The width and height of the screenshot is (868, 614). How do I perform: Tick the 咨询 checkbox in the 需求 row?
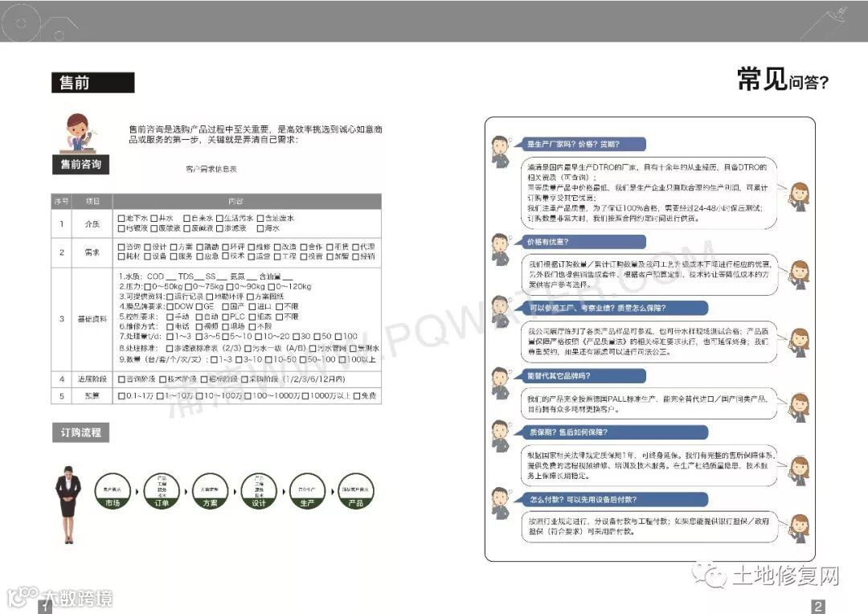[x=121, y=247]
